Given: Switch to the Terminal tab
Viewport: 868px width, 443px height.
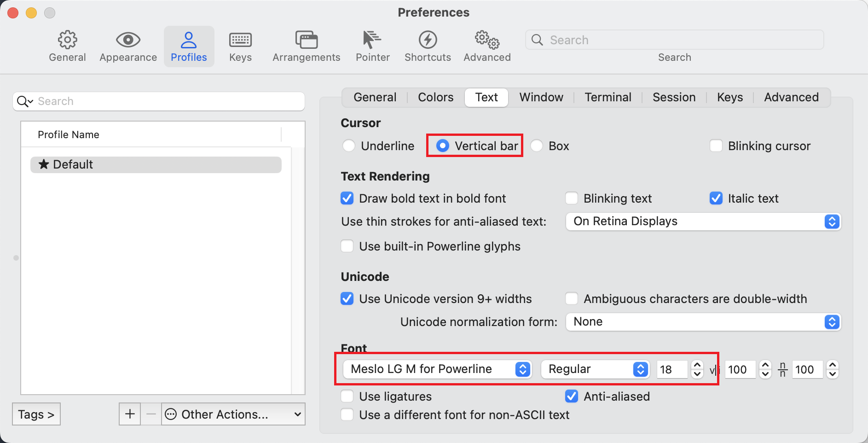Looking at the screenshot, I should coord(608,97).
